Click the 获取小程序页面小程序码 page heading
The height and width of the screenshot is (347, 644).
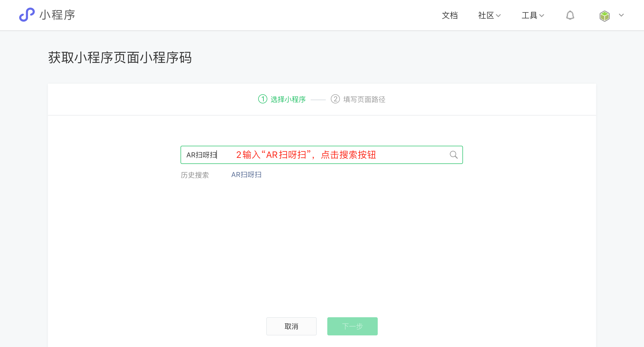point(120,57)
